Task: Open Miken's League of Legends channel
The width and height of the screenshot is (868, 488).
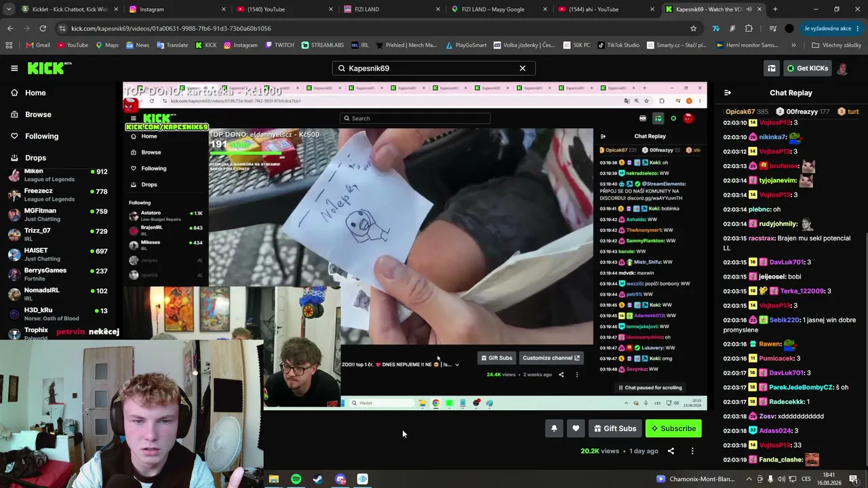Action: tap(58, 175)
